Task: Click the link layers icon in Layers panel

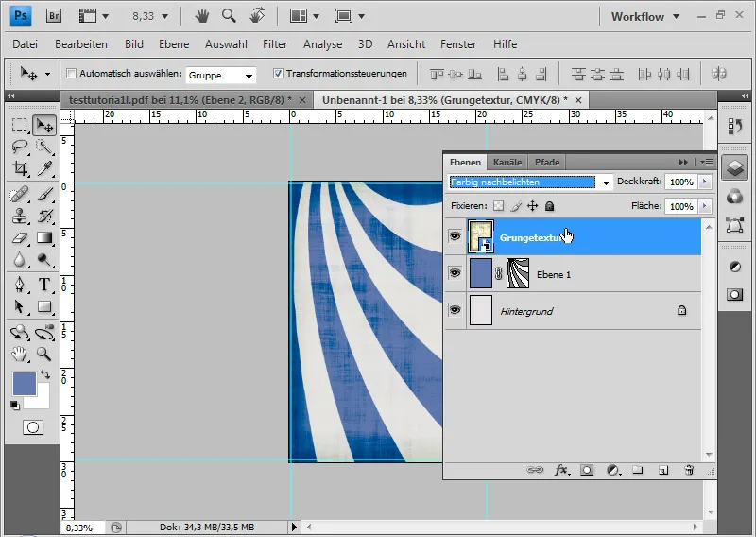Action: [x=535, y=470]
